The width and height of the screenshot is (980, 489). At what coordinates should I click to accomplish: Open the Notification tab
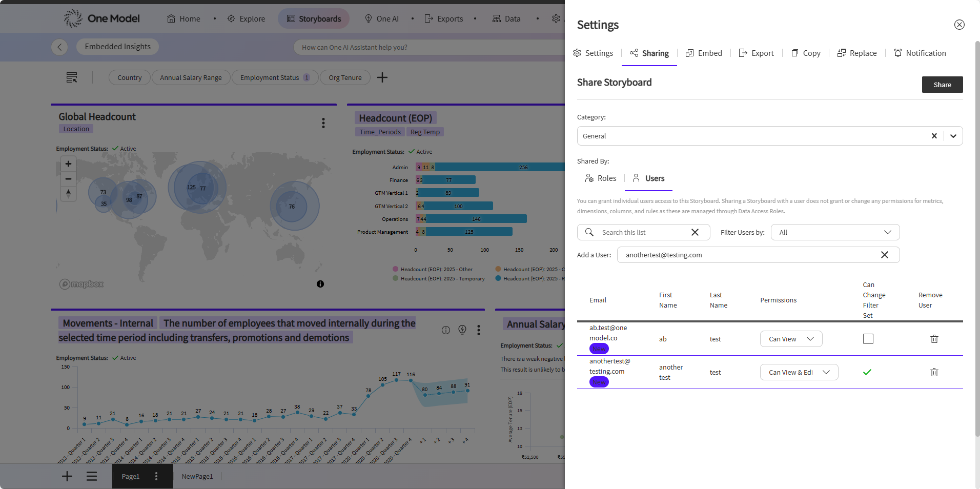(920, 53)
